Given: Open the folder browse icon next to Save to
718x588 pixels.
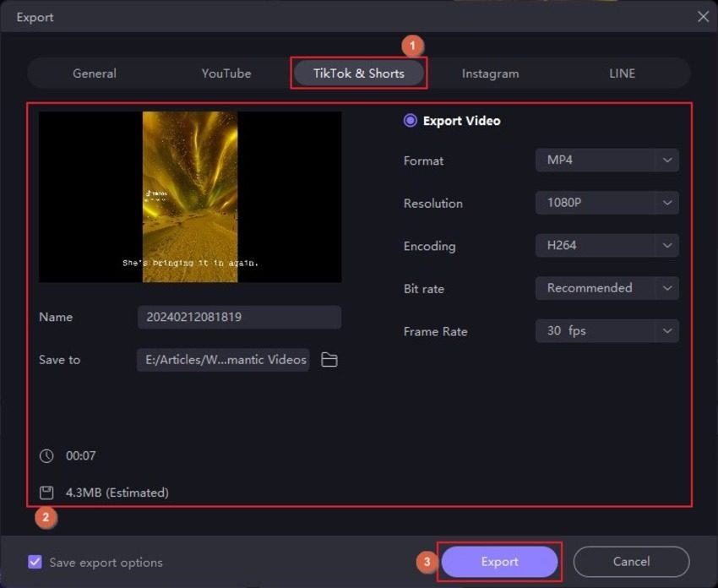Looking at the screenshot, I should (329, 359).
